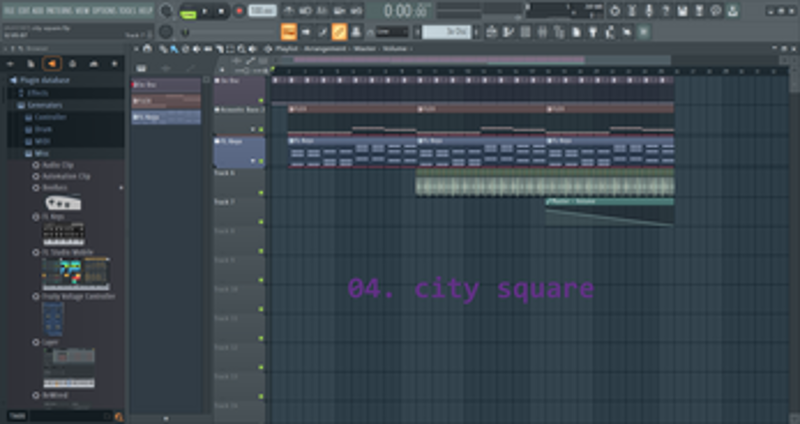Viewport: 800px width, 424px height.
Task: Select Audio Clip in browser
Action: coord(58,165)
